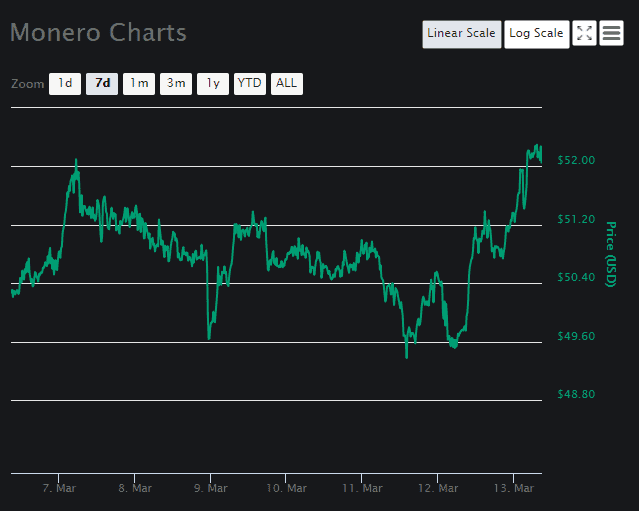Image resolution: width=639 pixels, height=511 pixels.
Task: Set zoom range to 1d
Action: 65,84
